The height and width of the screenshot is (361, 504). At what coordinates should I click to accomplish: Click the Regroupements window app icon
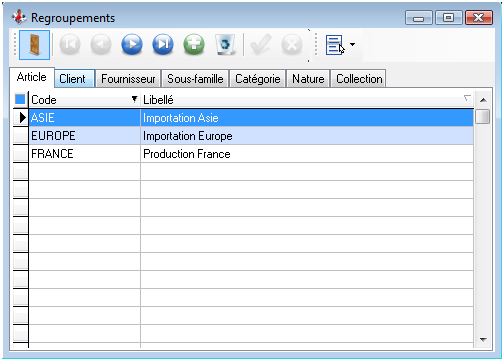(19, 17)
